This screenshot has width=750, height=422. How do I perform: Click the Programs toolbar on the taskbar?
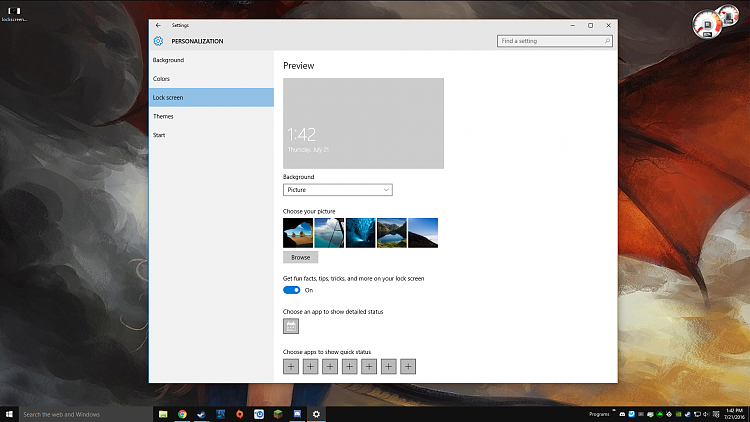(x=599, y=414)
